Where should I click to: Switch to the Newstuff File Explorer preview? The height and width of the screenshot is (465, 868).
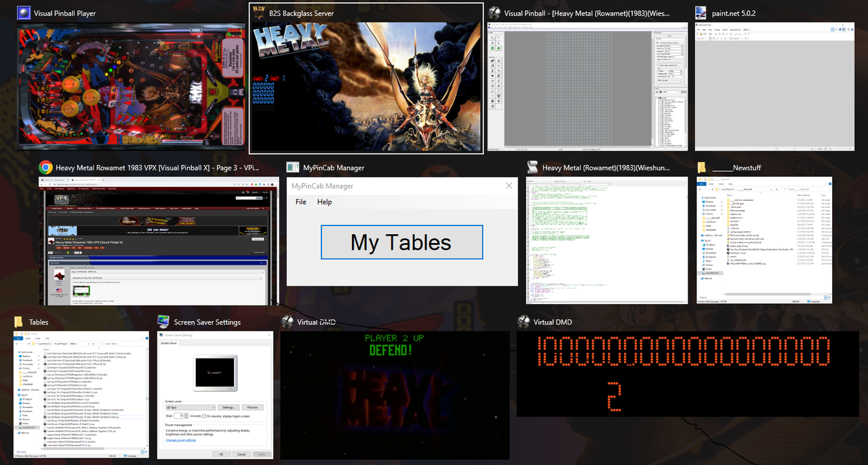point(764,240)
